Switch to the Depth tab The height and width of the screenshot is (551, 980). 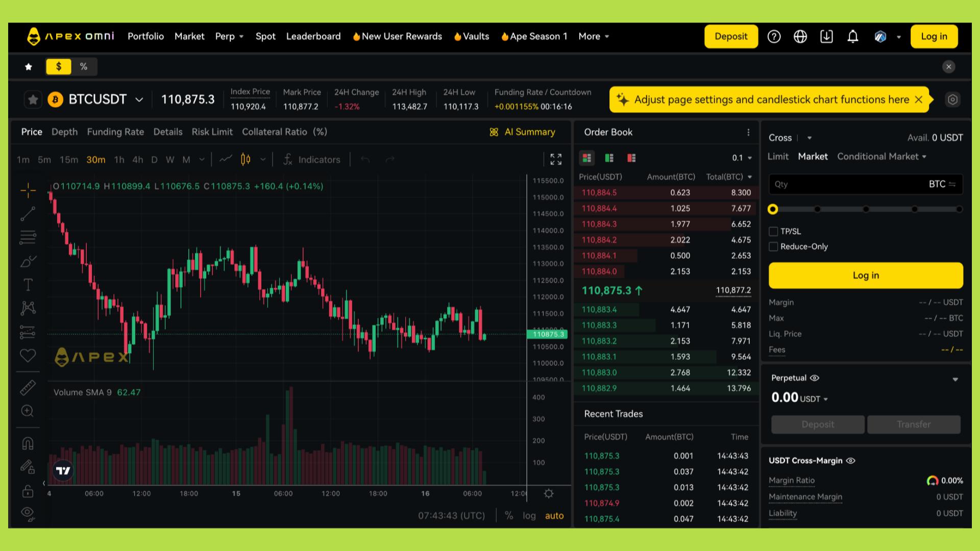click(x=64, y=132)
